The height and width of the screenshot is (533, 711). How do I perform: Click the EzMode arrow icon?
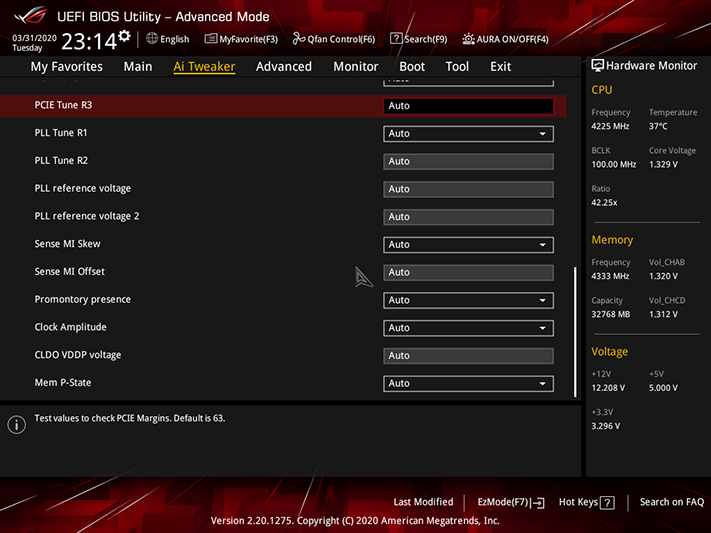[538, 503]
